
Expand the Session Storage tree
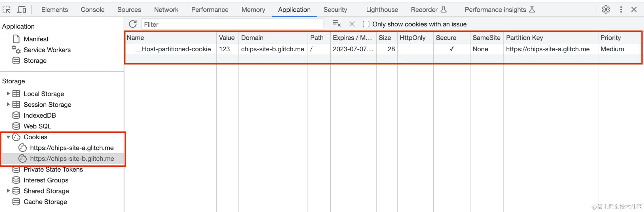[8, 104]
